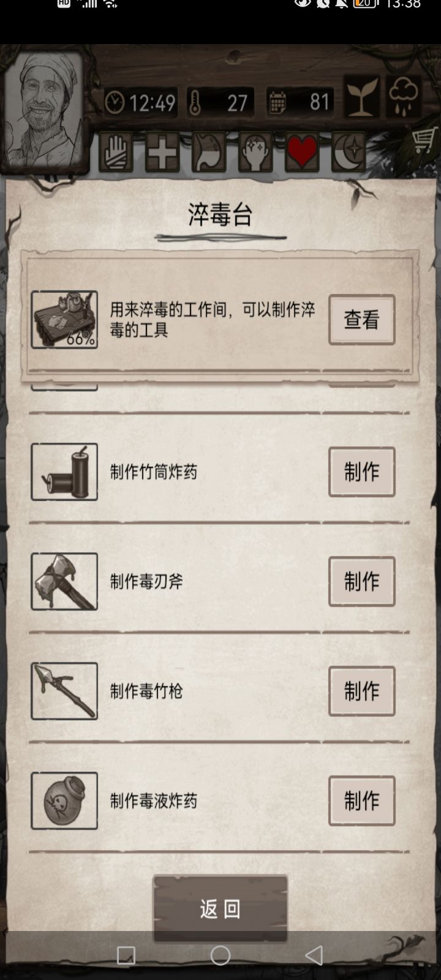Open the shopping cart store icon
Viewport: 441px width, 980px height.
424,140
